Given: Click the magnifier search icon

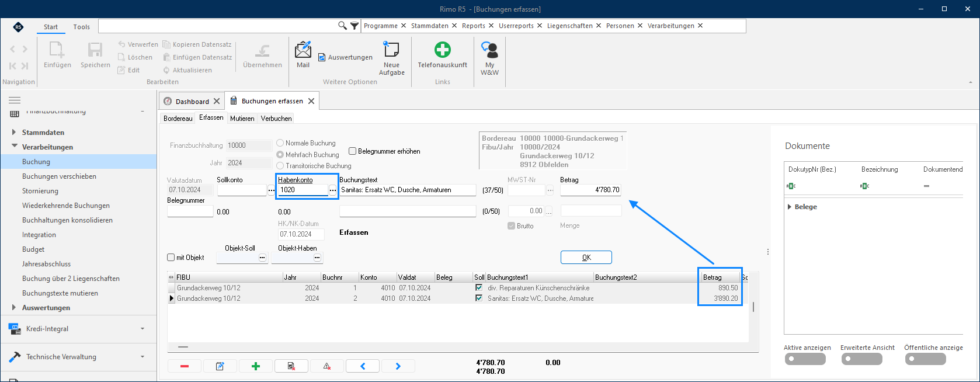Looking at the screenshot, I should [343, 26].
